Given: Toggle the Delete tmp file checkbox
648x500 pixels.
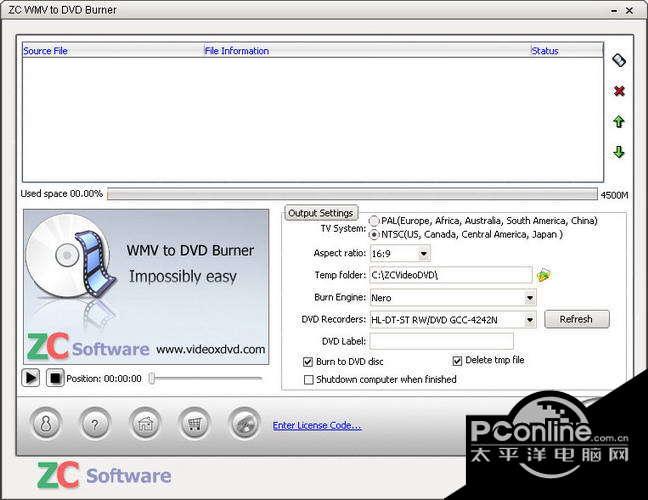Looking at the screenshot, I should (457, 361).
